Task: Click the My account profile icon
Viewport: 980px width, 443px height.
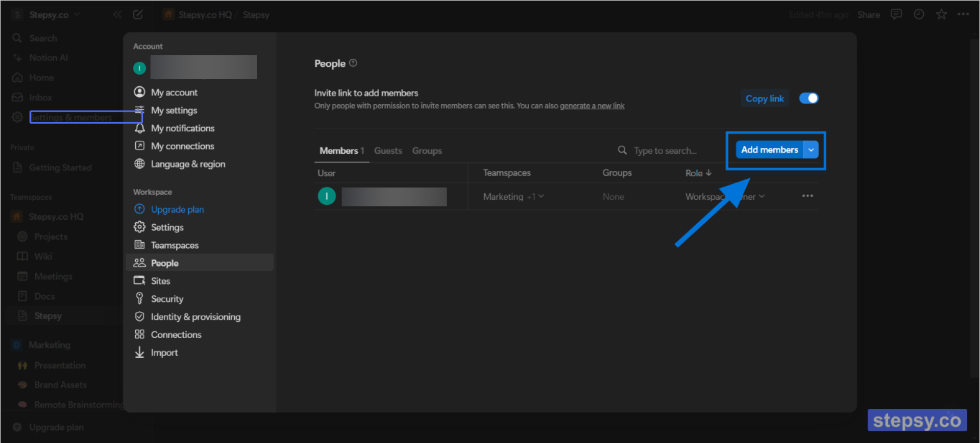Action: click(x=139, y=92)
